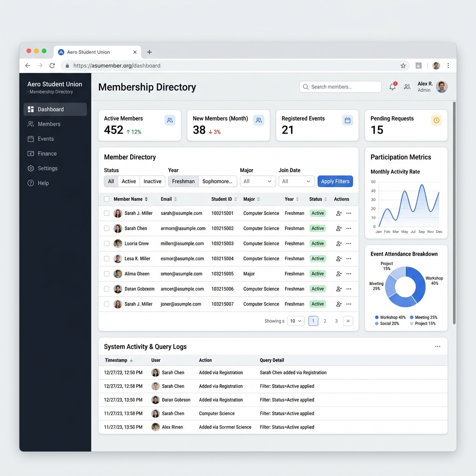Open Dashboard in sidebar
Screen dimensions: 476x476
[55, 109]
